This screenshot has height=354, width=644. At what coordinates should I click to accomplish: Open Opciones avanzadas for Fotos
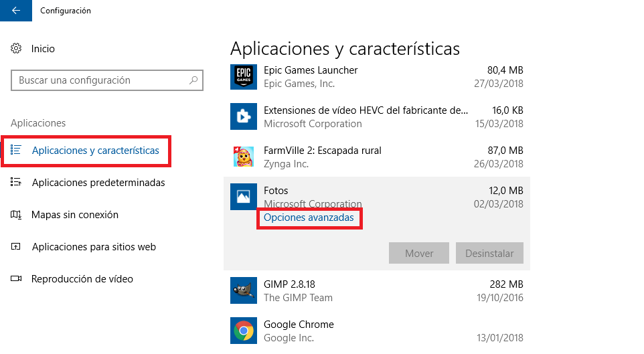309,217
